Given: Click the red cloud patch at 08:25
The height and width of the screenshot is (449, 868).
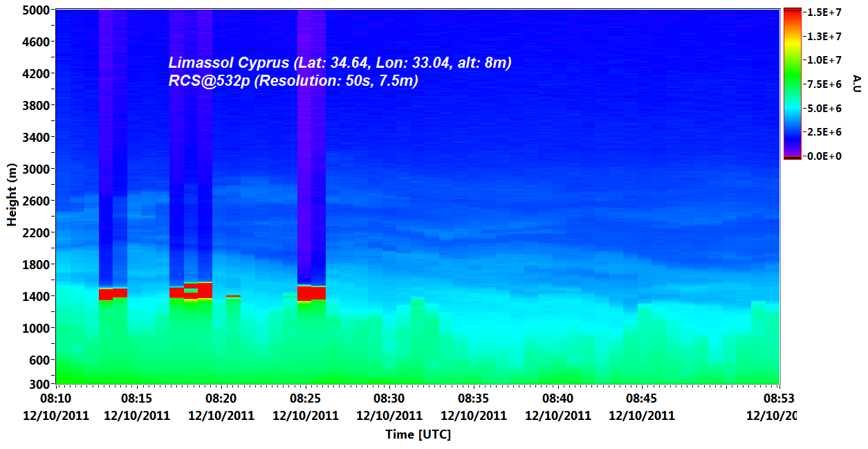Looking at the screenshot, I should pos(311,293).
